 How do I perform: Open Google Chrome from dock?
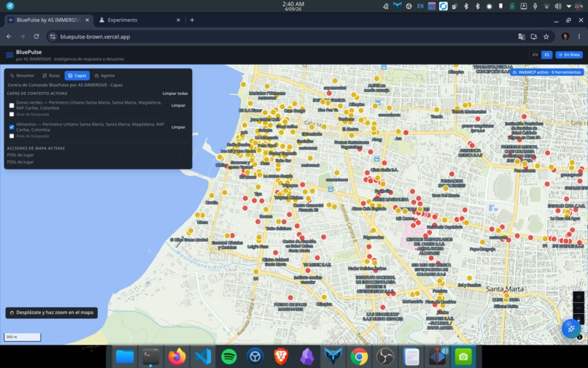tap(359, 356)
